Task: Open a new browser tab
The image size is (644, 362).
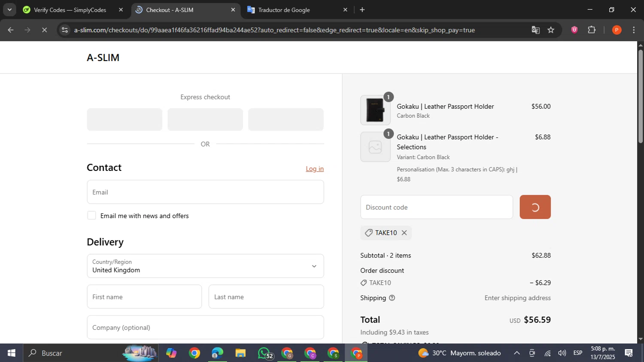Action: click(x=362, y=10)
